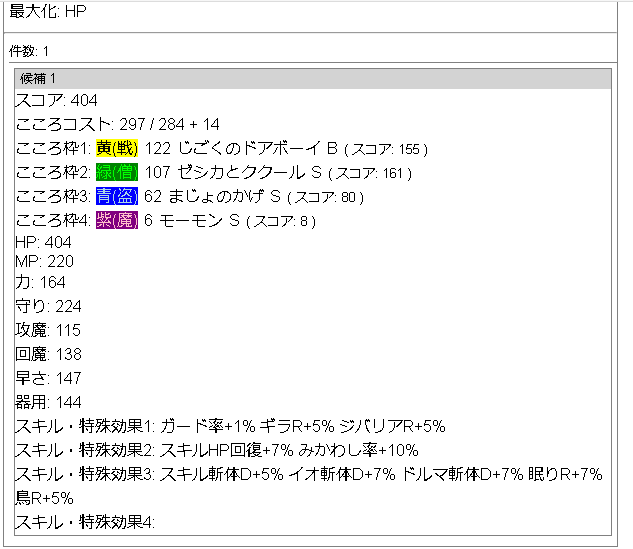
Task: Click the blue '青(盗)' color tag
Action: pos(117,197)
